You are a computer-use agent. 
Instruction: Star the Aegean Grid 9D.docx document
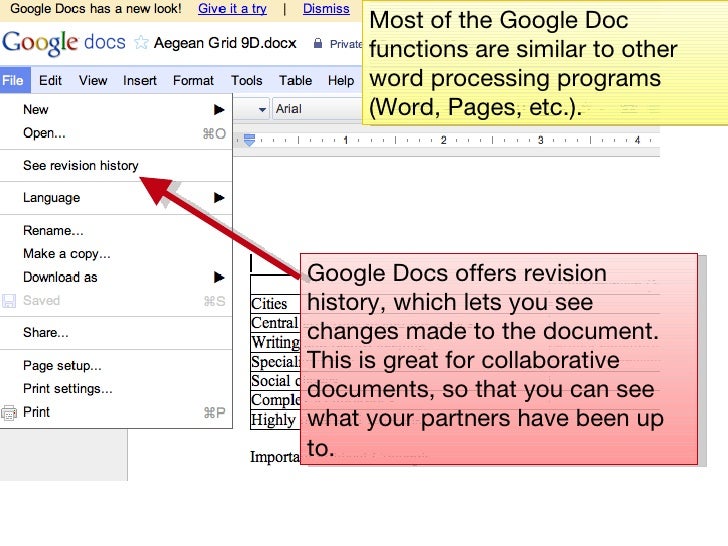coord(141,43)
